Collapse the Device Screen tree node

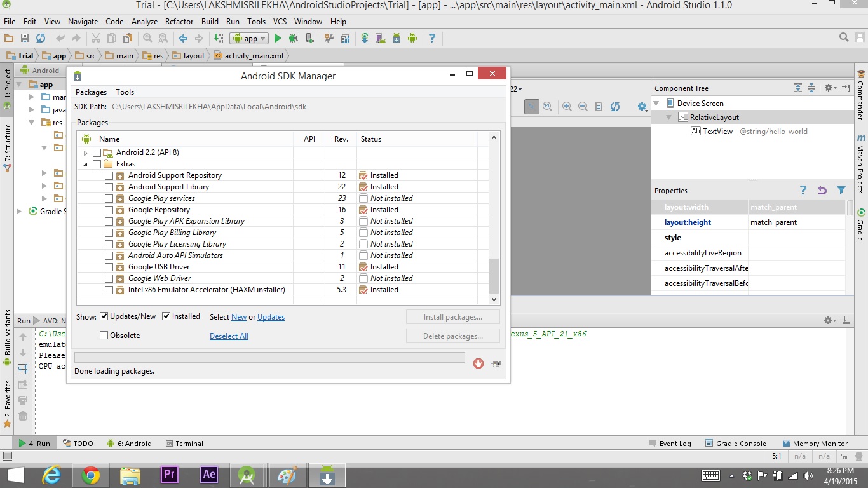pos(657,103)
